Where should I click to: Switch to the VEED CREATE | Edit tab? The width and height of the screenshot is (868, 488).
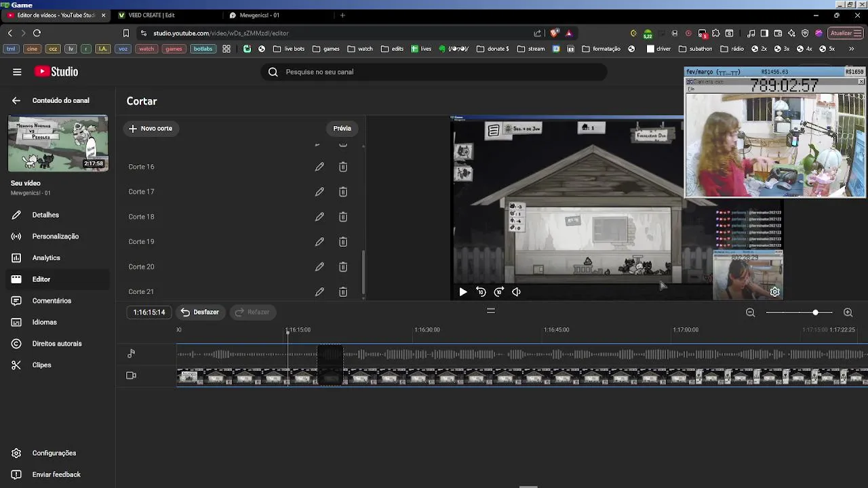166,15
